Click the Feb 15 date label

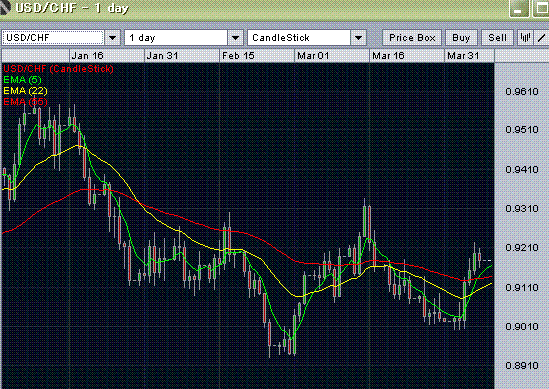[238, 56]
